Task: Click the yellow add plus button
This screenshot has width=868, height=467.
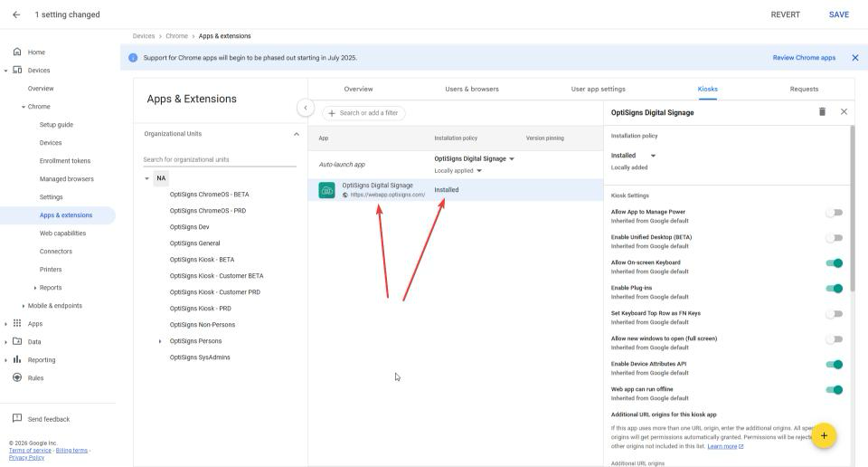Action: tap(824, 436)
